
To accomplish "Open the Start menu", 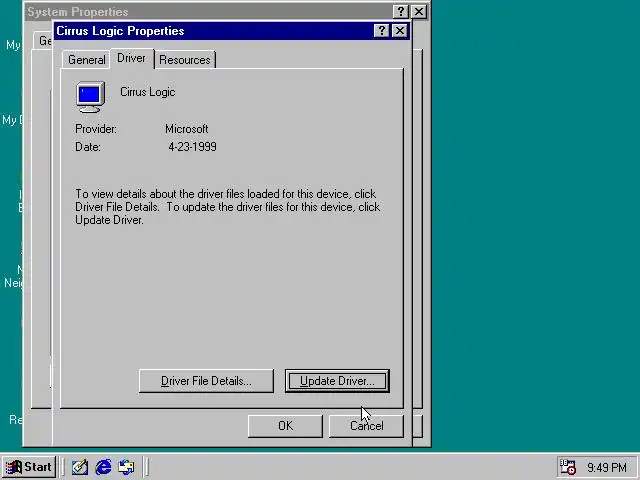I will pos(29,467).
